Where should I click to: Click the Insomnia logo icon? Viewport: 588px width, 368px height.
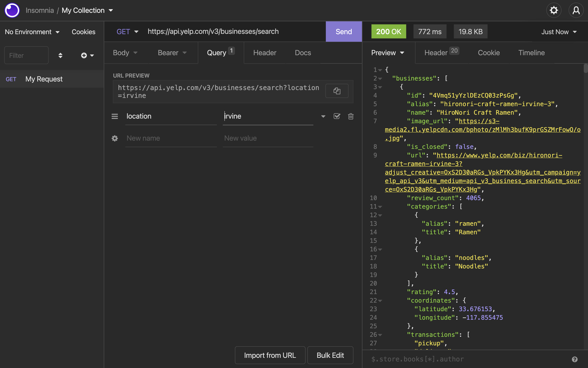click(12, 11)
